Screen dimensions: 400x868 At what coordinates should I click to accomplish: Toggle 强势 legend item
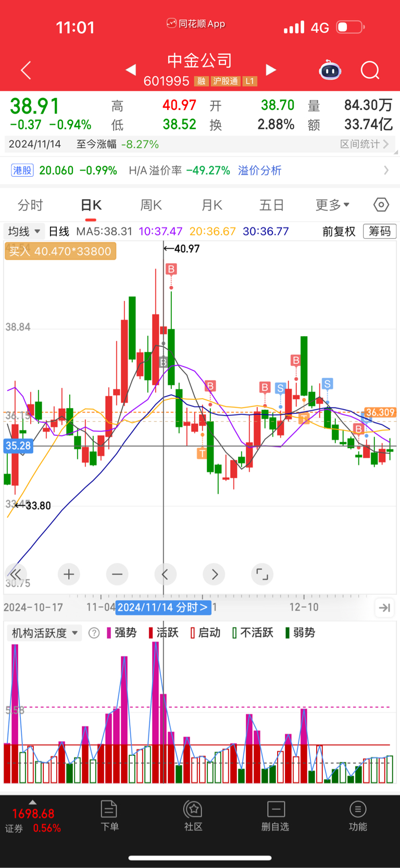pyautogui.click(x=121, y=633)
